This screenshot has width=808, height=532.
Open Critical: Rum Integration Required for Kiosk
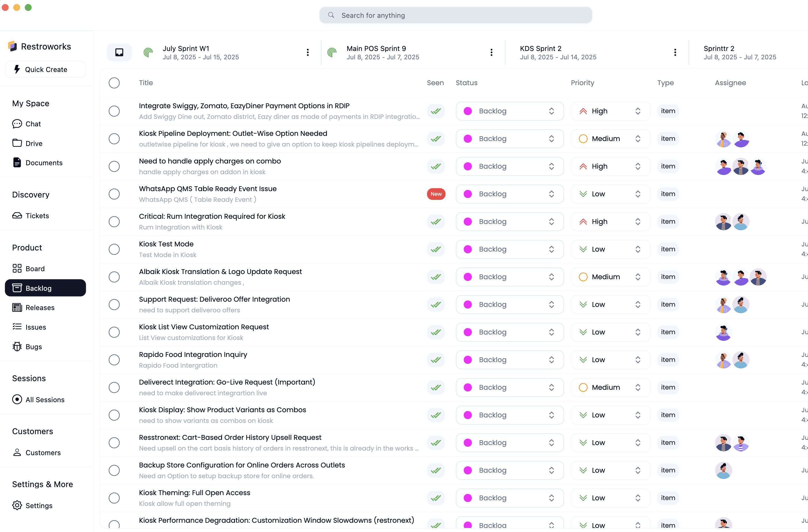point(212,216)
